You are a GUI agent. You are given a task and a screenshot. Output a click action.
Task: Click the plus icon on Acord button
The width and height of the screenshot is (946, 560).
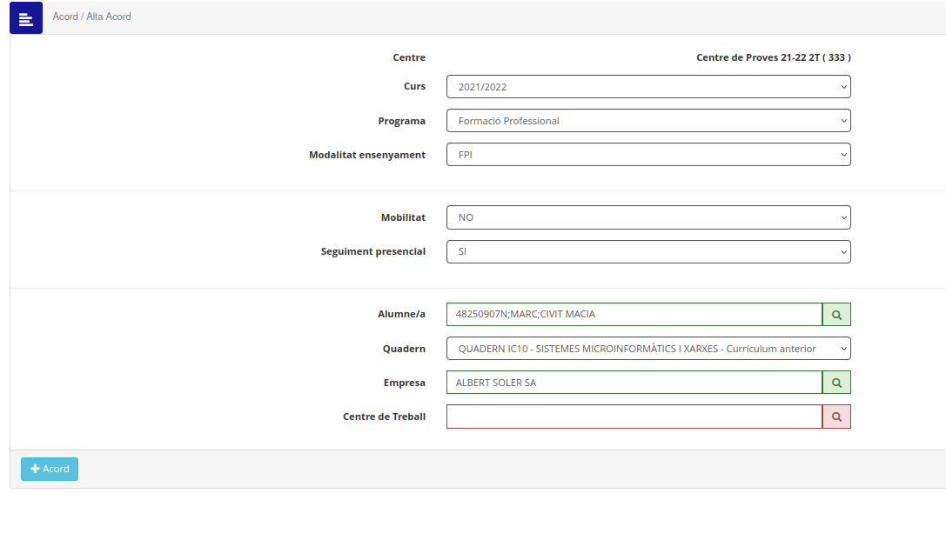tap(35, 469)
